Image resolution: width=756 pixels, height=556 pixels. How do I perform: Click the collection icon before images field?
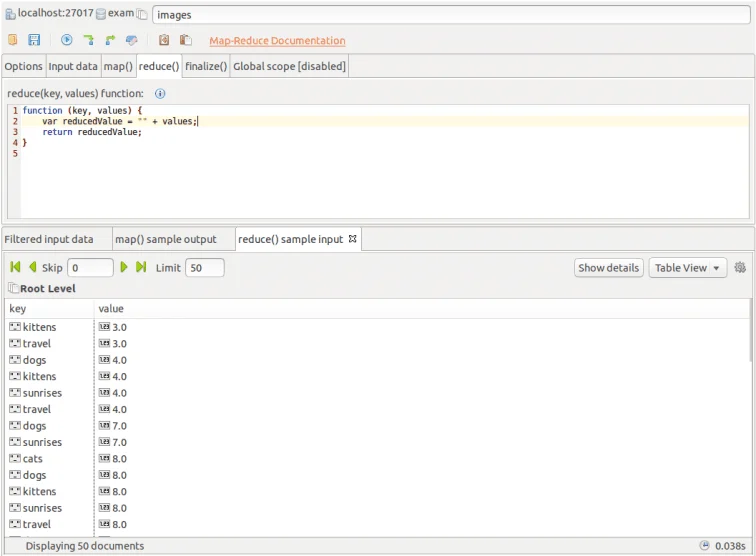[142, 14]
